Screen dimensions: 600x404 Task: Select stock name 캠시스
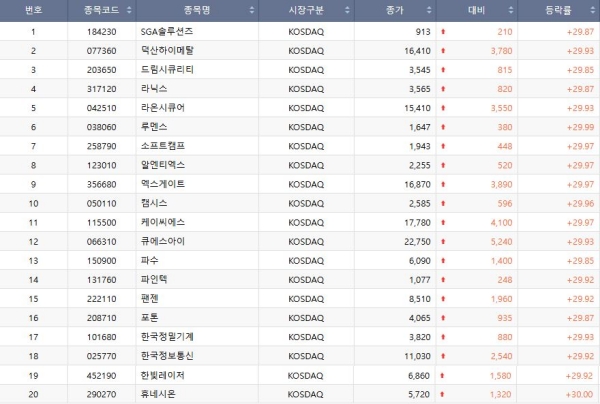click(154, 204)
